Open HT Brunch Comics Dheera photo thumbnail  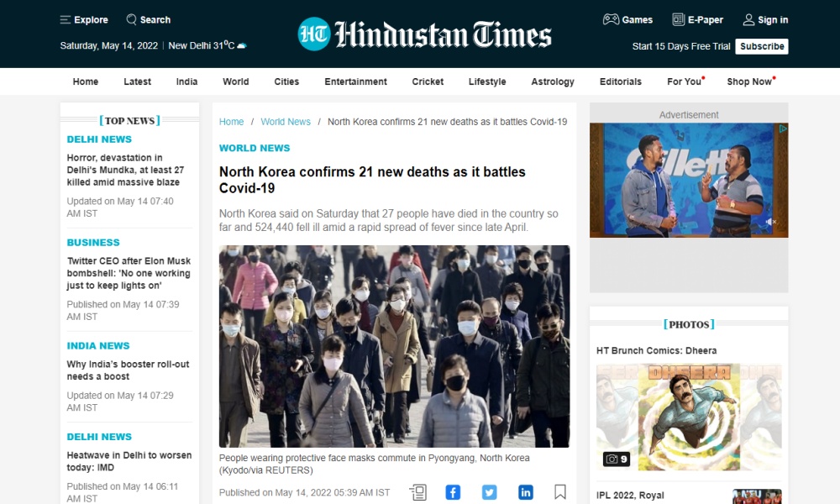click(x=689, y=417)
